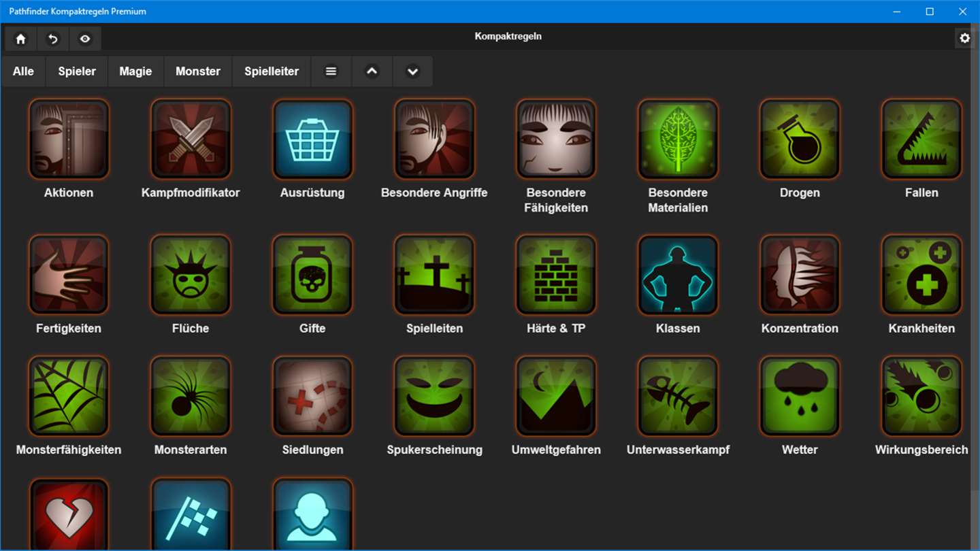Screen dimensions: 980x551
Task: Open the Monsterarten spider icon
Action: tap(191, 396)
